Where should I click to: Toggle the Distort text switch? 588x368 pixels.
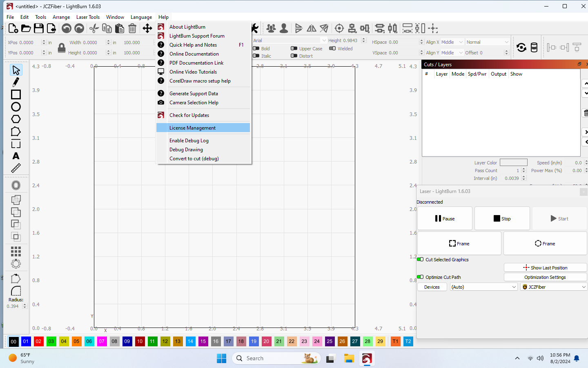pyautogui.click(x=294, y=56)
